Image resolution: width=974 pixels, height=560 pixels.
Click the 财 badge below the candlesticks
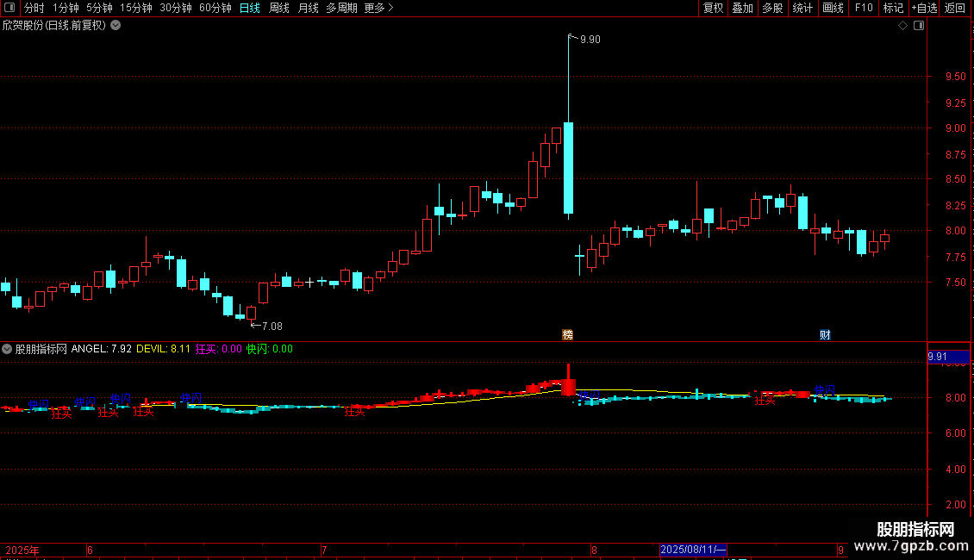[825, 334]
